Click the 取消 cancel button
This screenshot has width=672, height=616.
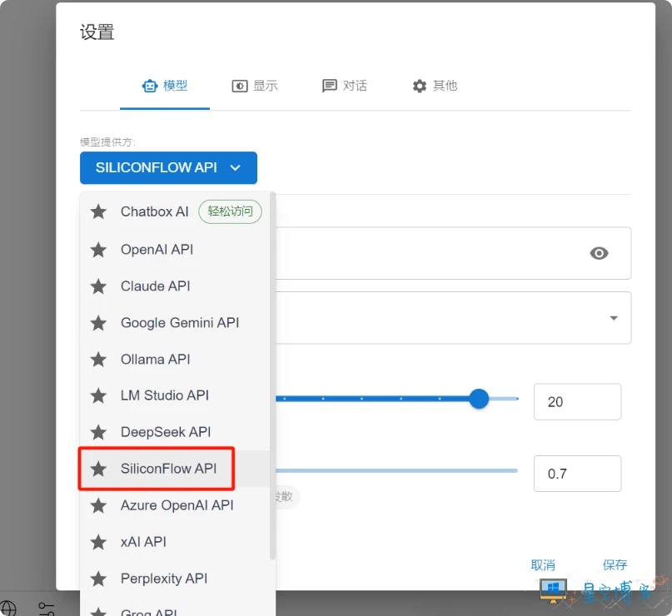pyautogui.click(x=543, y=565)
